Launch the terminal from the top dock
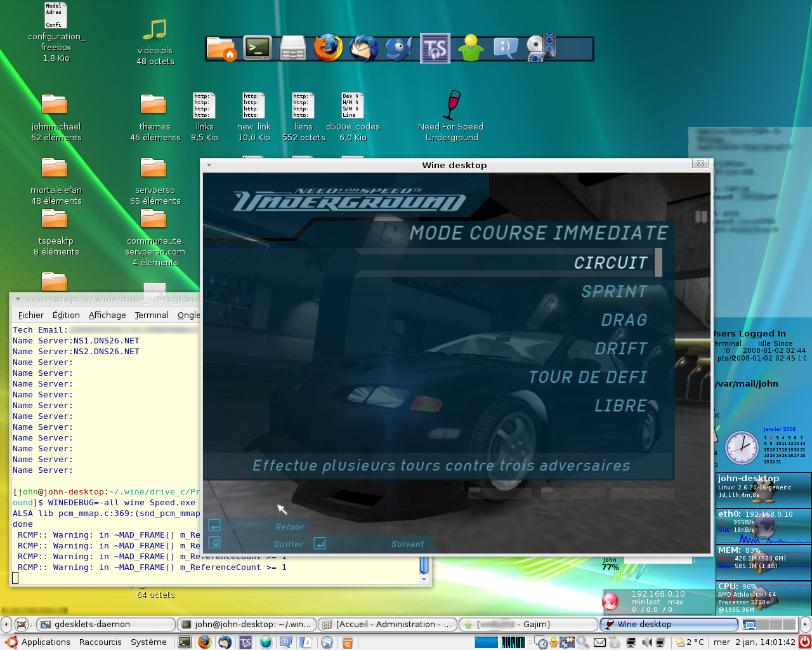Screen dimensions: 812x650 point(257,48)
